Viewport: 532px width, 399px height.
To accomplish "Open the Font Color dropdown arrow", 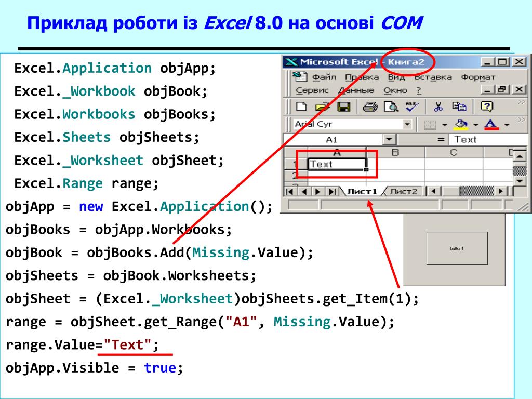I will (507, 125).
